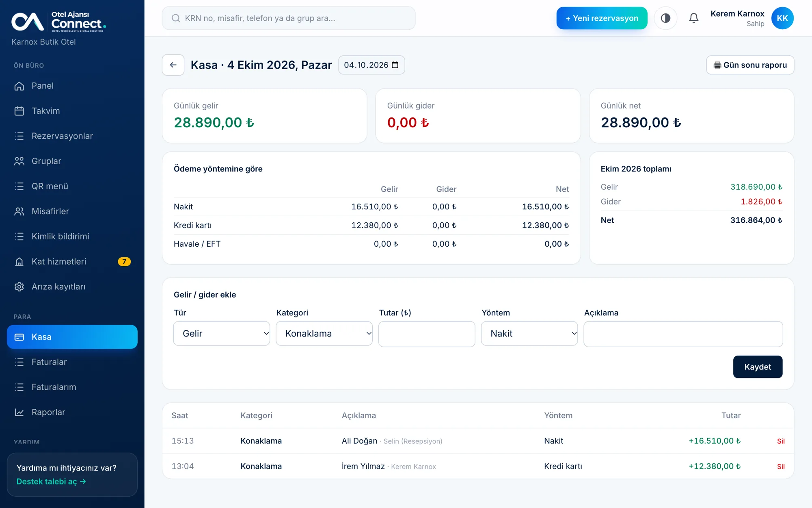The image size is (812, 508).
Task: Click the Gün sonu raporu button
Action: (x=750, y=65)
